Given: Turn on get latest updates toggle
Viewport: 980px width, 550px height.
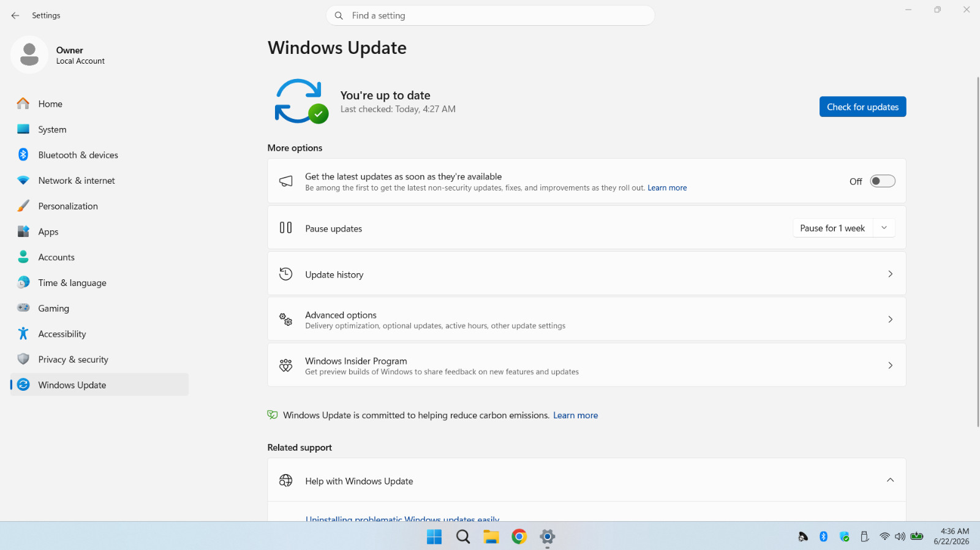Looking at the screenshot, I should 883,181.
